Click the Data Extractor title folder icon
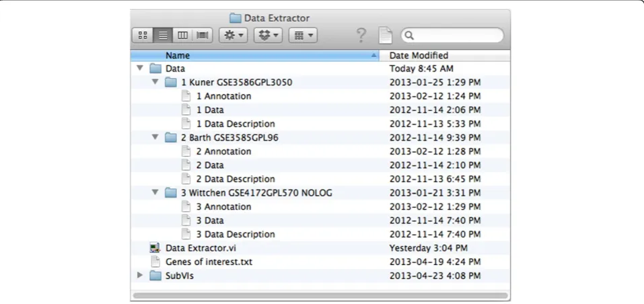 (x=235, y=18)
